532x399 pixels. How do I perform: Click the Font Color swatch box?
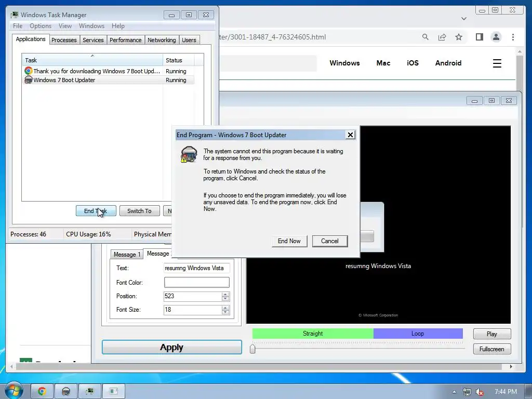(x=197, y=282)
